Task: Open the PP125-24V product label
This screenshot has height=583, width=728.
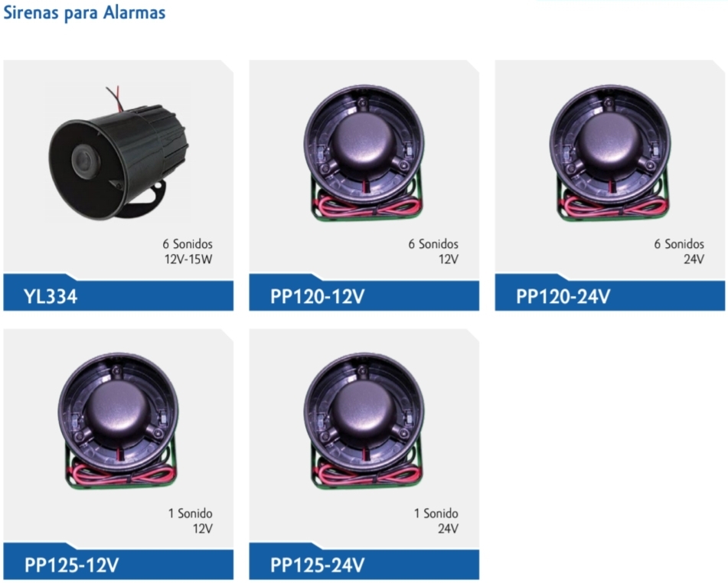Action: pos(364,565)
